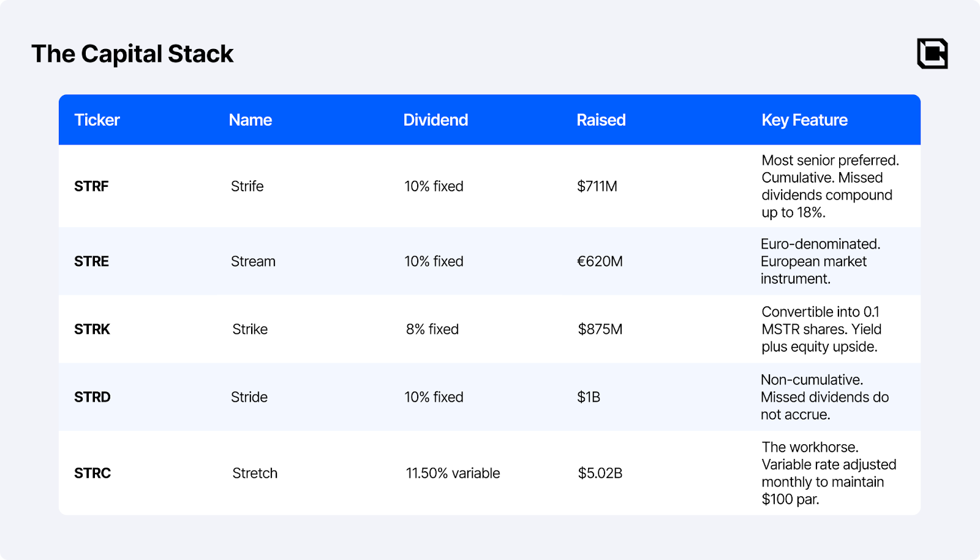Select the Stretch name cell
The image size is (980, 560).
click(x=255, y=473)
